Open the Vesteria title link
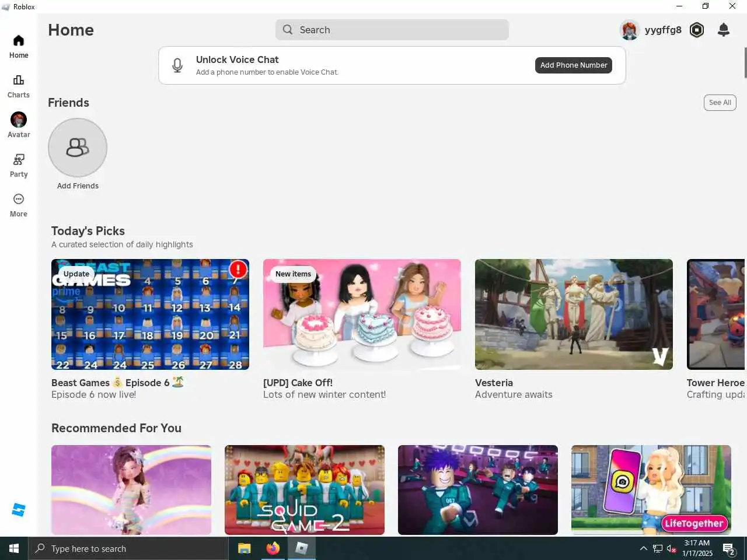 click(494, 383)
